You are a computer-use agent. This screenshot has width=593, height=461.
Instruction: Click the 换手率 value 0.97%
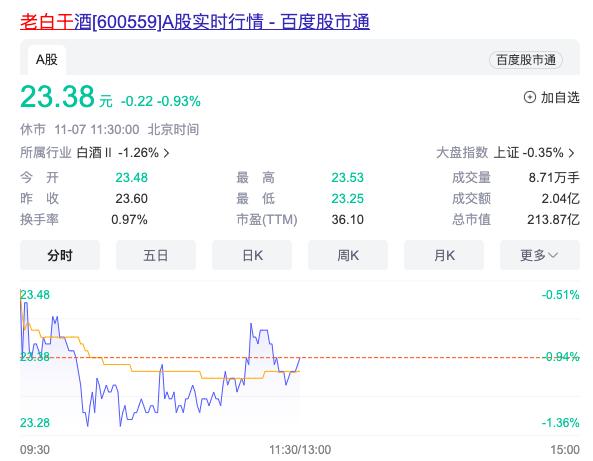pyautogui.click(x=129, y=220)
